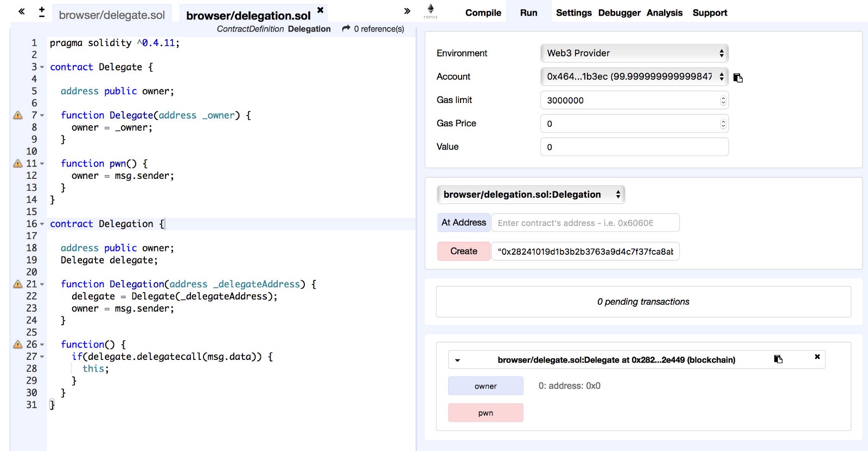Click the warning icon on line 7
868x451 pixels.
(x=18, y=115)
